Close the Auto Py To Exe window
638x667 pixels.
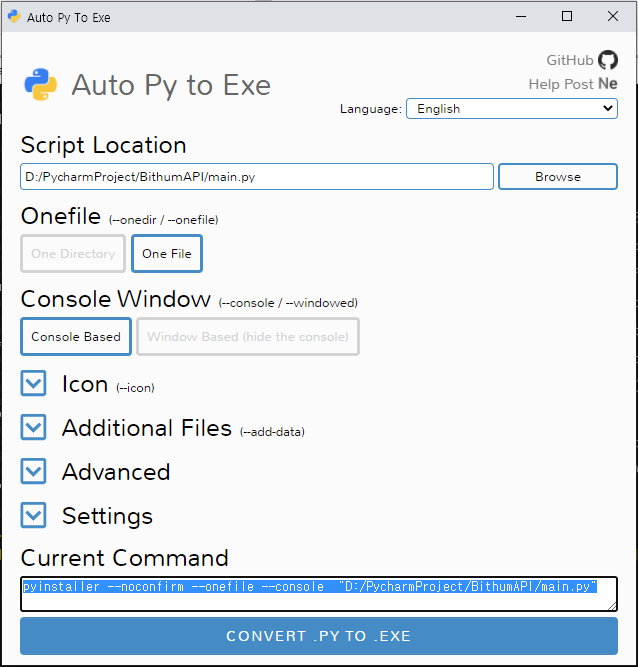point(613,17)
